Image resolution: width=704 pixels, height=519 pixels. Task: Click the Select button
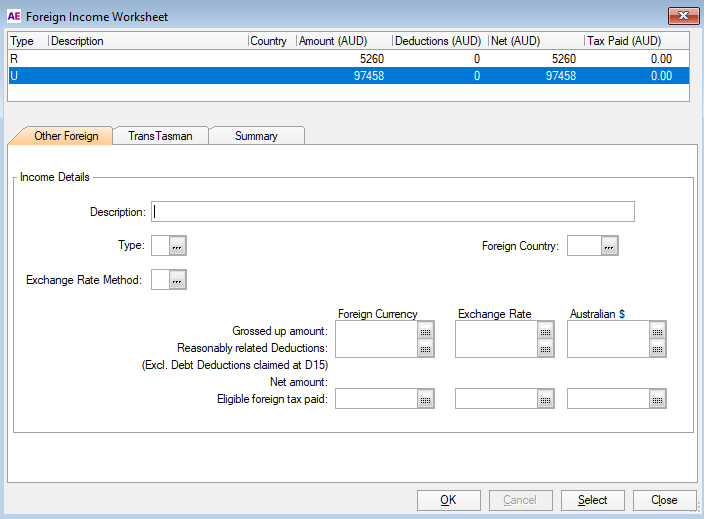pos(592,500)
